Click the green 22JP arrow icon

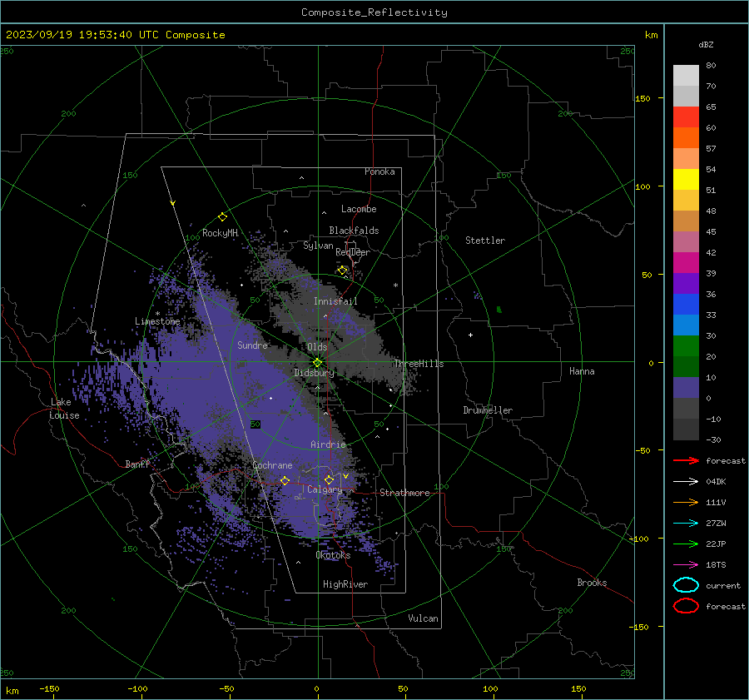point(686,544)
